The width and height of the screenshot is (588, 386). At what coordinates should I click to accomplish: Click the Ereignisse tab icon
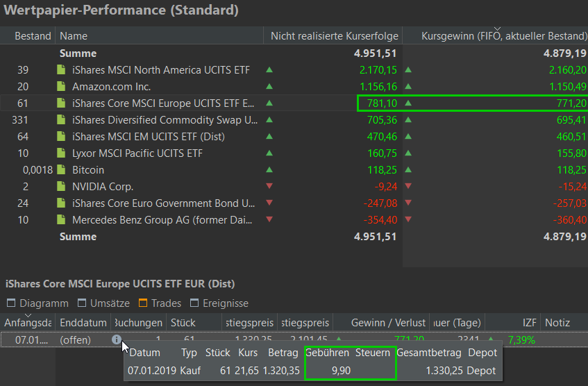(x=194, y=303)
